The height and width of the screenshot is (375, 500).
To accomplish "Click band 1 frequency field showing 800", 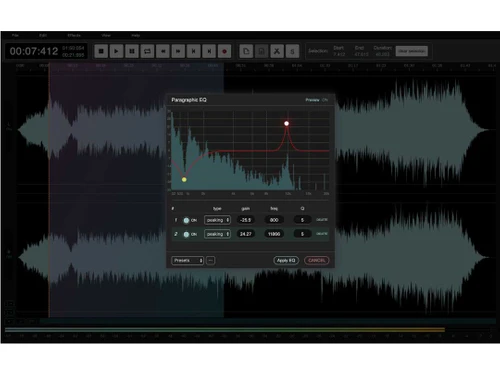I will coord(274,220).
